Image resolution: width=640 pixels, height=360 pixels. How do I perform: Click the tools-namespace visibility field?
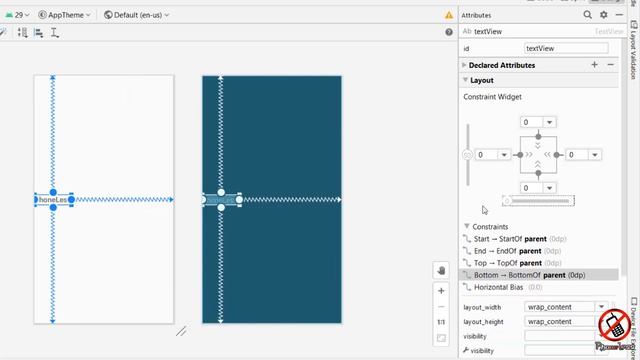coord(559,350)
